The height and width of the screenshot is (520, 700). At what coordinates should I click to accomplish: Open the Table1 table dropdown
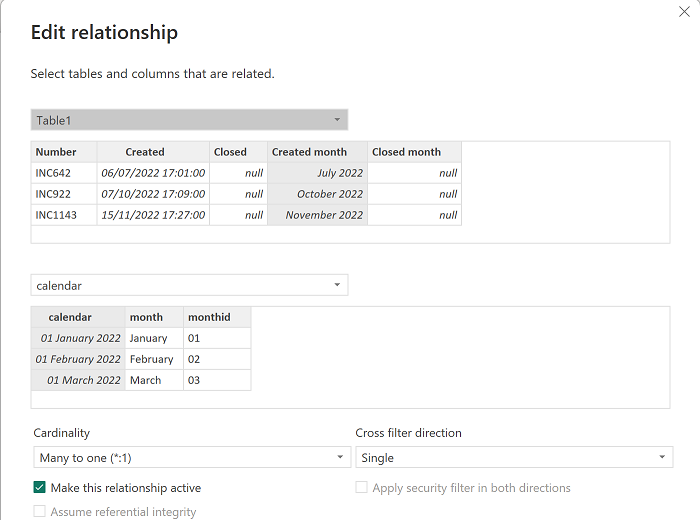[x=189, y=120]
